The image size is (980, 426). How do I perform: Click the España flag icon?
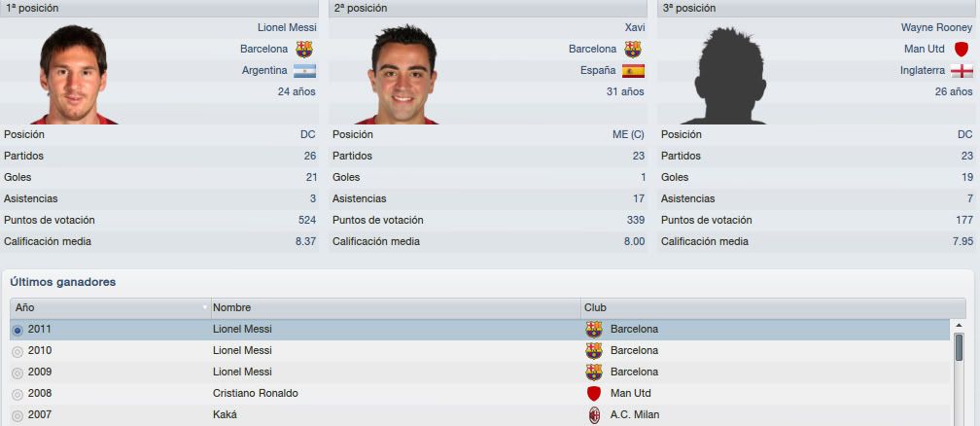click(633, 71)
